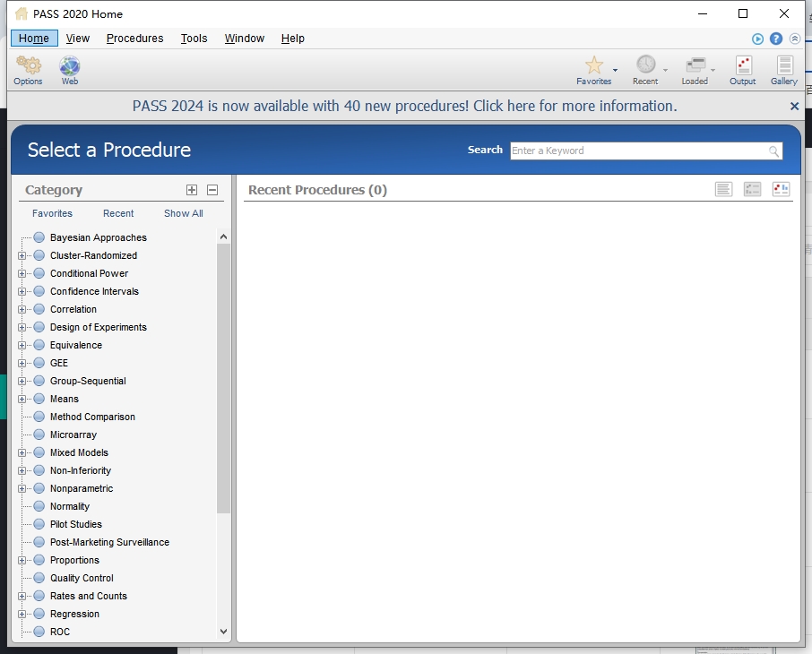Click the PASS 2024 announcement banner

click(x=404, y=106)
